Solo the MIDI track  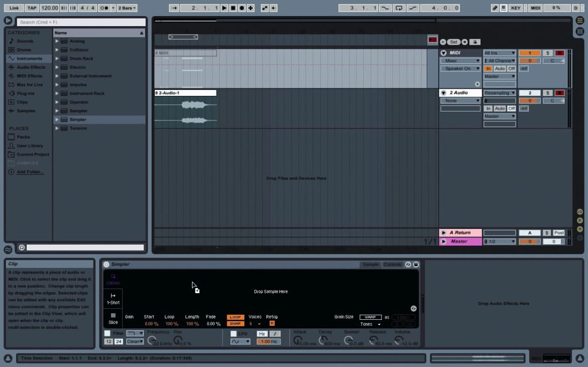(x=547, y=53)
